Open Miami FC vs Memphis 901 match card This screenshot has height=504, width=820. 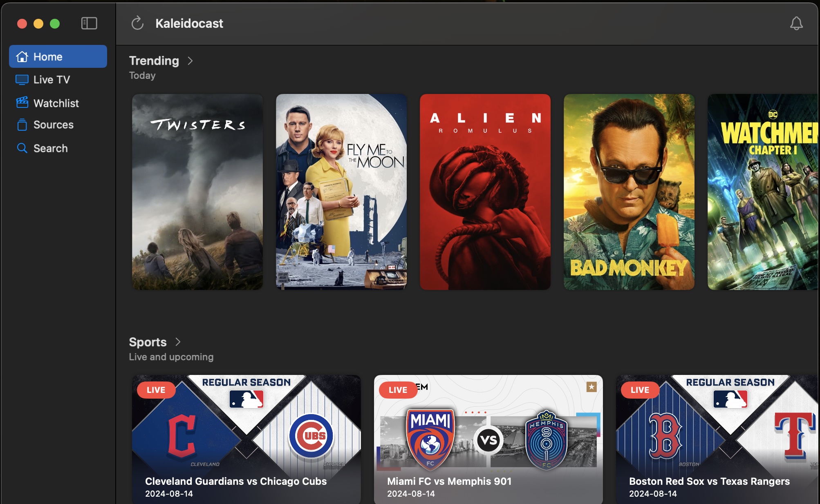(488, 439)
